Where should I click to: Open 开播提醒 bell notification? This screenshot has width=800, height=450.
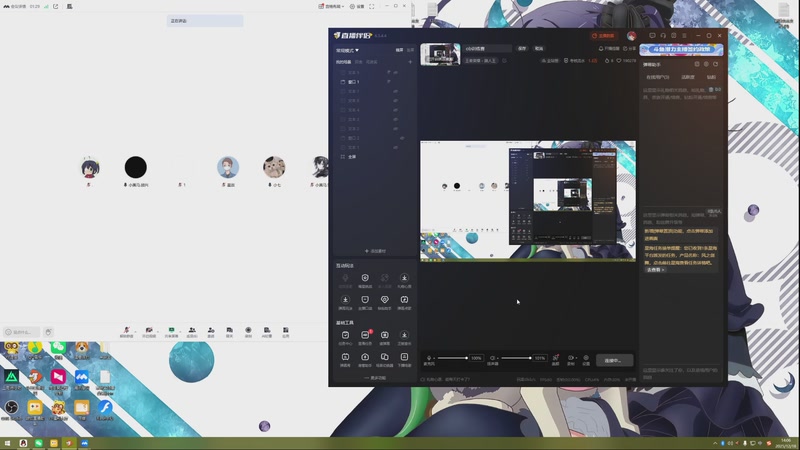coord(609,48)
